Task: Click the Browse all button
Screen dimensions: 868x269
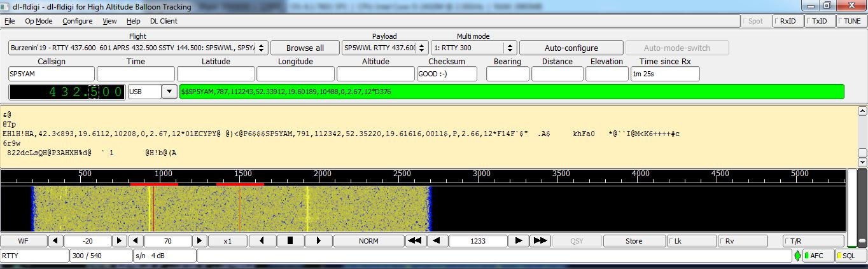Action: [x=305, y=48]
